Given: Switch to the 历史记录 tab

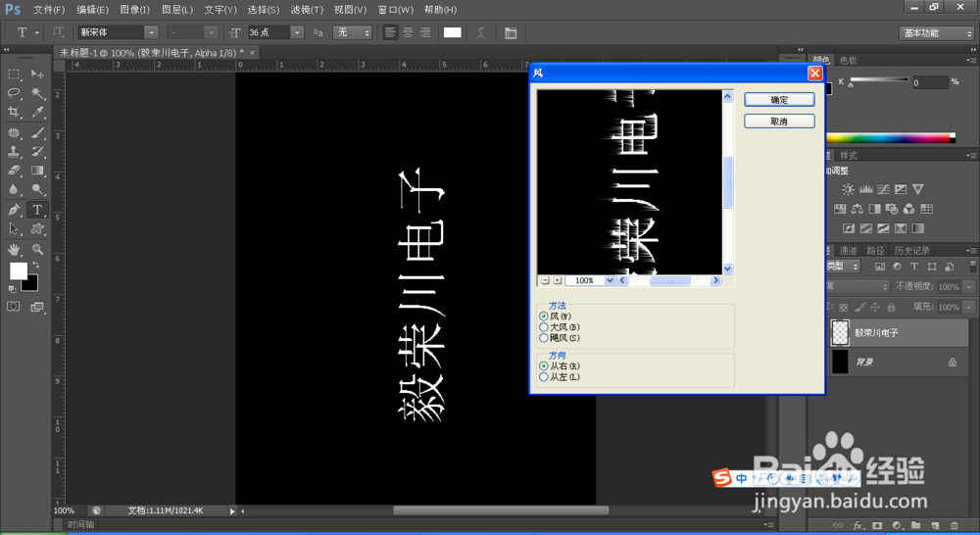Looking at the screenshot, I should (911, 250).
